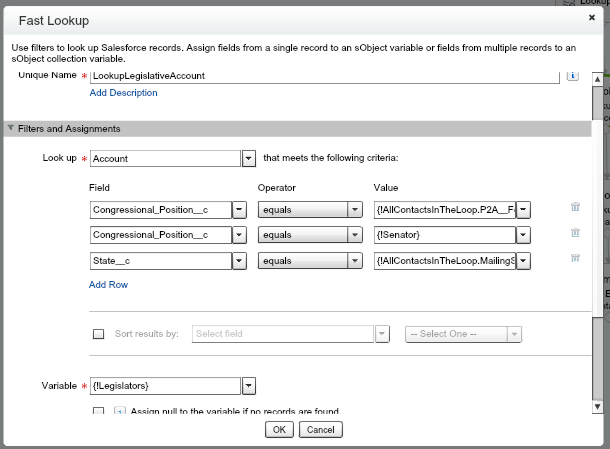This screenshot has height=449, width=610.
Task: Check Assign null if no records found
Action: pyautogui.click(x=98, y=412)
